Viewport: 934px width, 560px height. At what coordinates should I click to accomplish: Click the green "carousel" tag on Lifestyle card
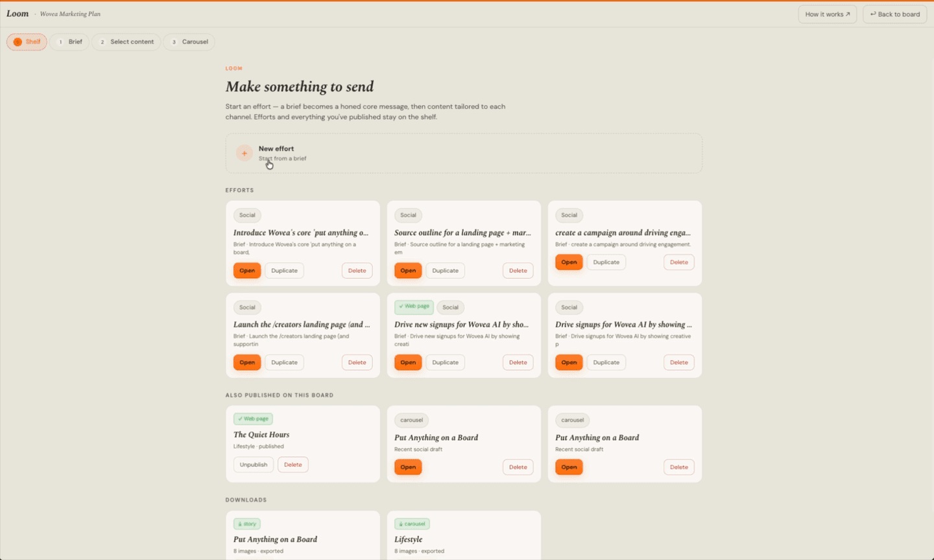point(412,524)
